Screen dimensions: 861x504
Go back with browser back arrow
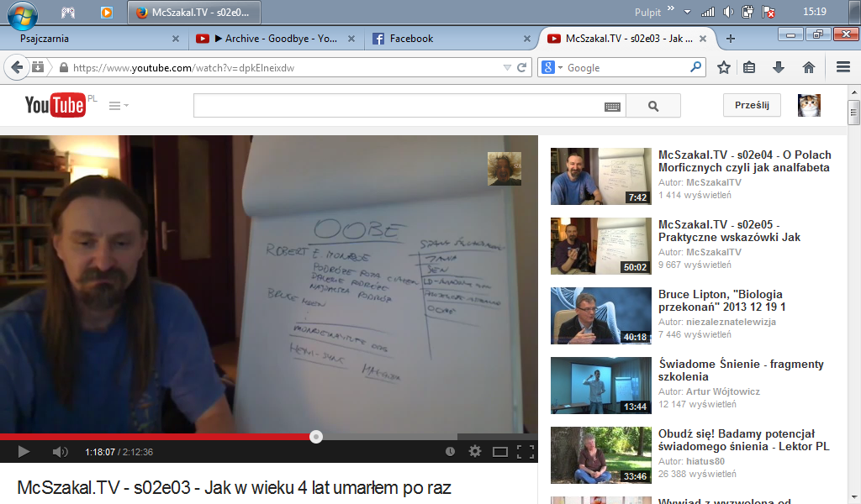tap(17, 67)
